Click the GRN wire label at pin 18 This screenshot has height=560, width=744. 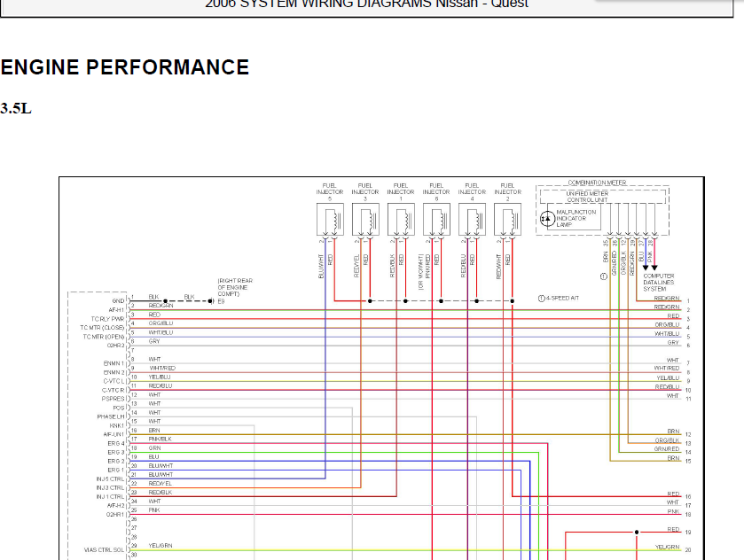click(x=154, y=448)
